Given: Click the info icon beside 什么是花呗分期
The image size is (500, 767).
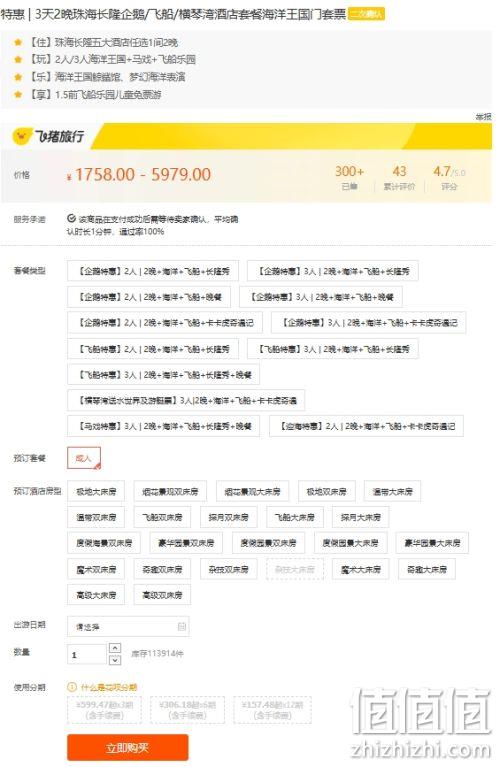Looking at the screenshot, I should point(71,687).
